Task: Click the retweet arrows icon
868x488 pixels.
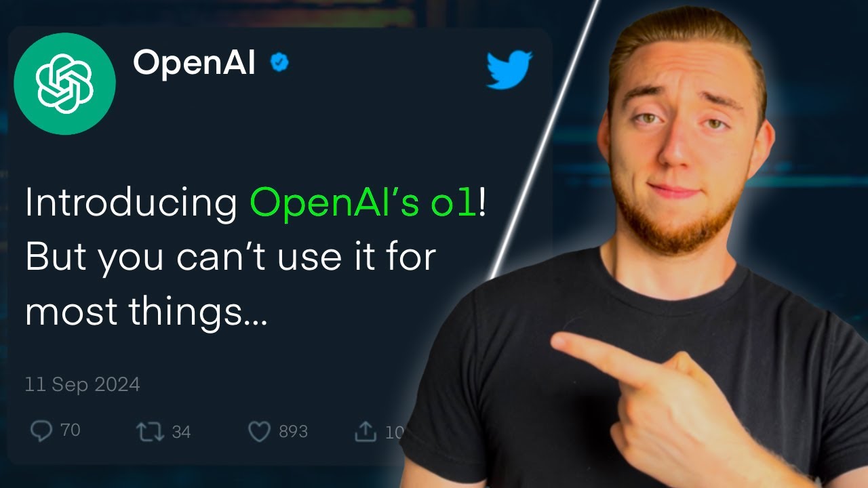Action: click(150, 432)
